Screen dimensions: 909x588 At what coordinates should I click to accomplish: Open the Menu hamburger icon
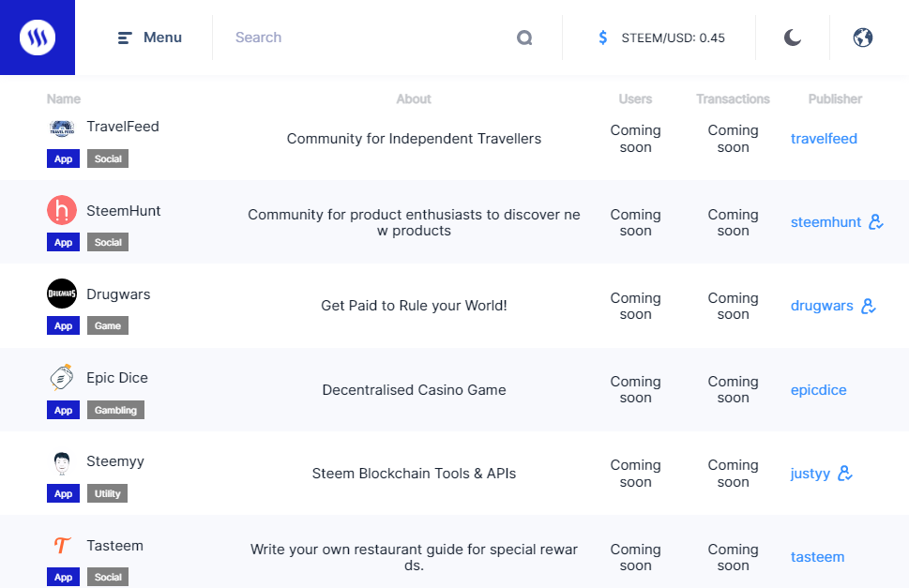click(125, 38)
